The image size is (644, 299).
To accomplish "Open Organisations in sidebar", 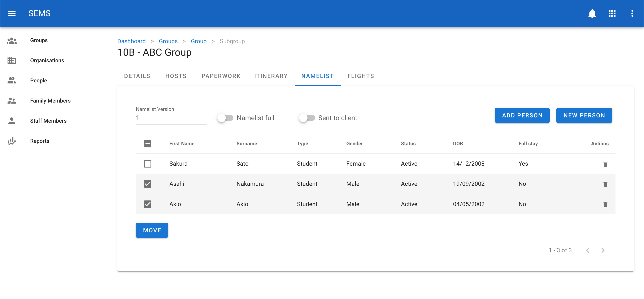I will coord(47,61).
